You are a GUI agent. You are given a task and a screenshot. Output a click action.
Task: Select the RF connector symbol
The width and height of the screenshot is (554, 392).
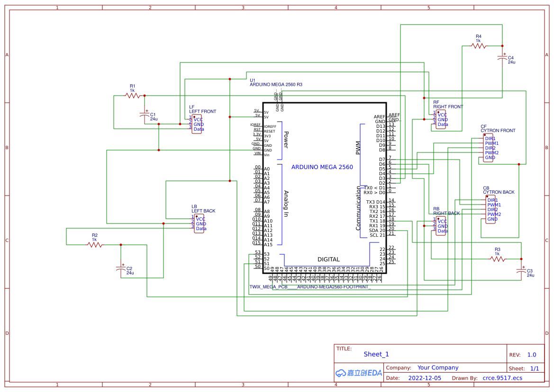coord(440,119)
